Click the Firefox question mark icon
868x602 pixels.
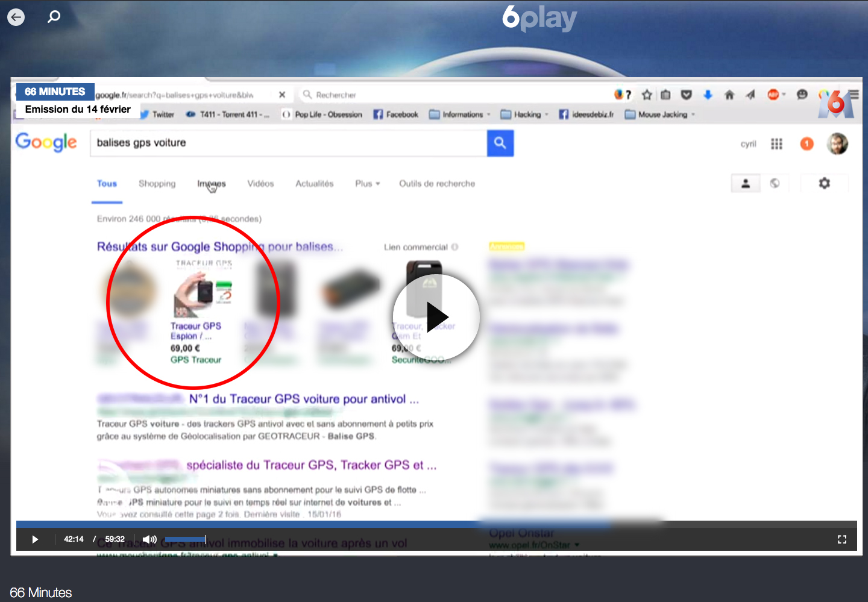click(623, 95)
